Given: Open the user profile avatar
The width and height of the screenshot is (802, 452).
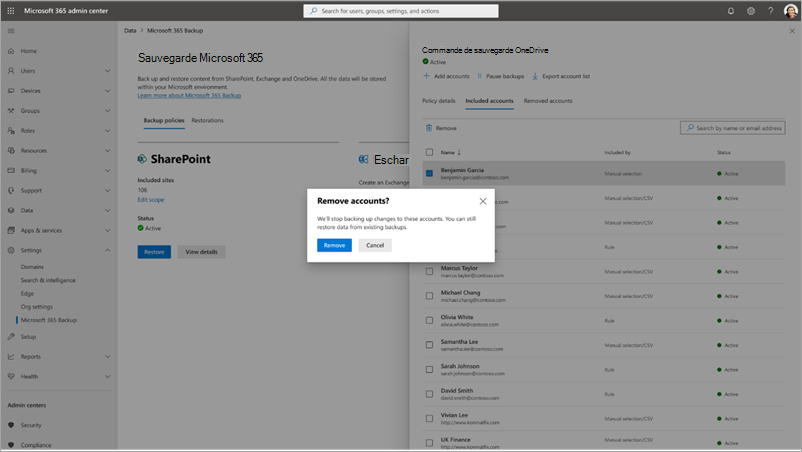Looking at the screenshot, I should [790, 11].
